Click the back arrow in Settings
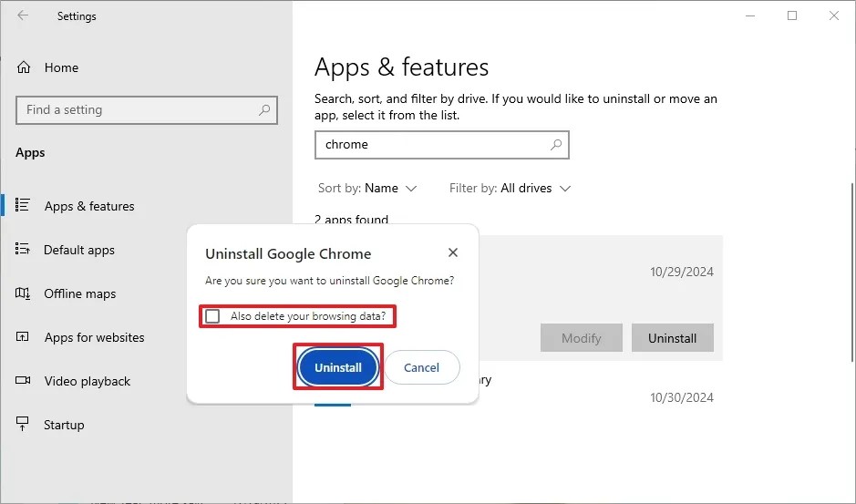 (x=23, y=15)
